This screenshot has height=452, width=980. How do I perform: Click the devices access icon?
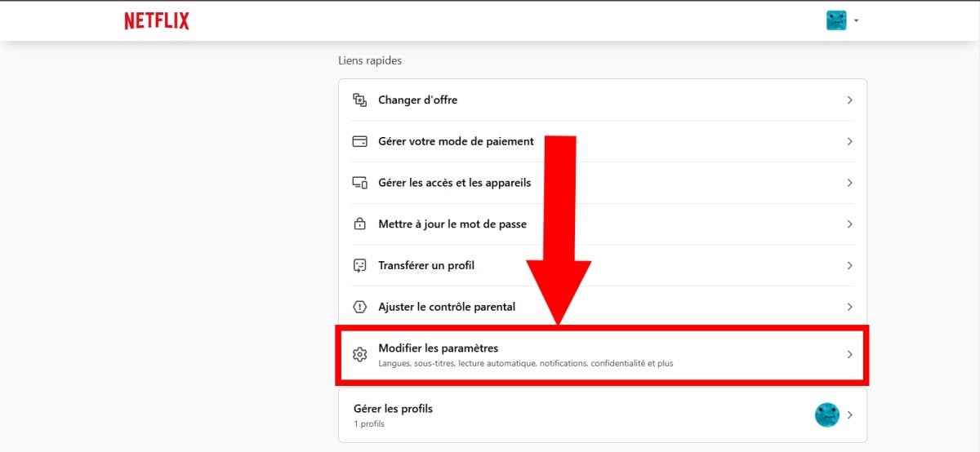point(359,183)
